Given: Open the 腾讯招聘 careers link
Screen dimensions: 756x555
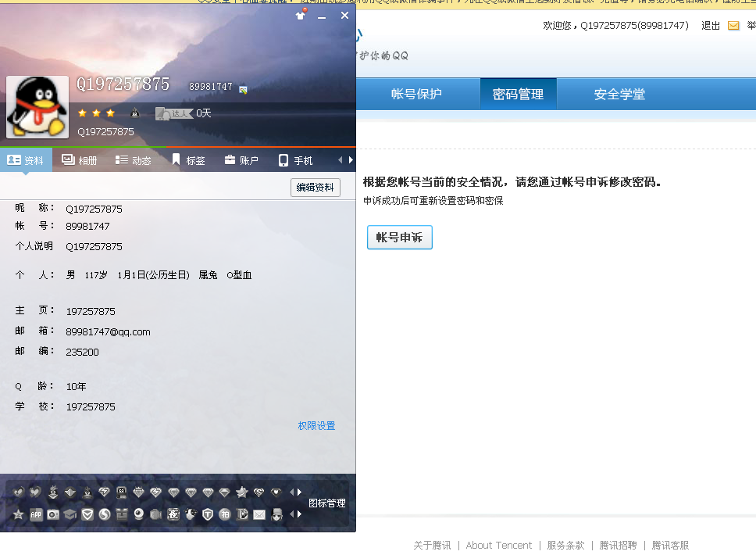Looking at the screenshot, I should point(618,546).
